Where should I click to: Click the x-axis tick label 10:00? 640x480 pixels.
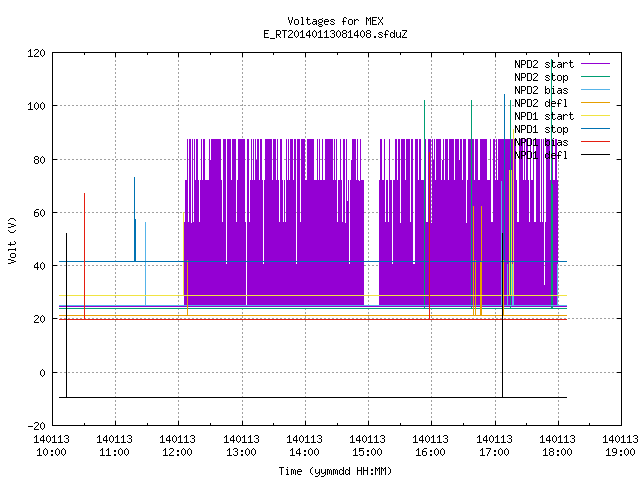pos(51,453)
